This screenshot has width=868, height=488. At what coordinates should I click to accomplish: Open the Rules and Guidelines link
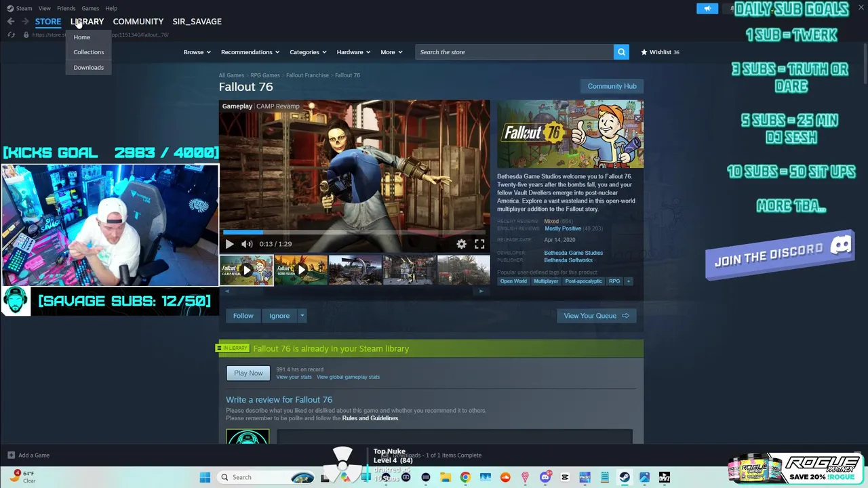(370, 418)
